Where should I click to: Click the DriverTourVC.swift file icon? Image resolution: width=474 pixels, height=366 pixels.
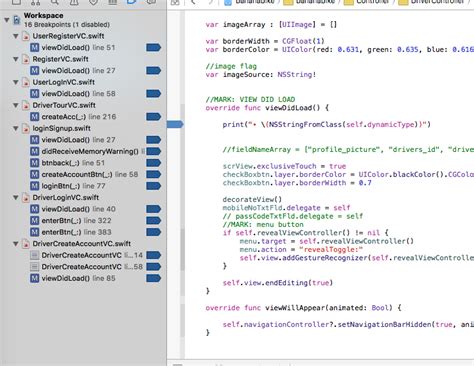point(26,105)
